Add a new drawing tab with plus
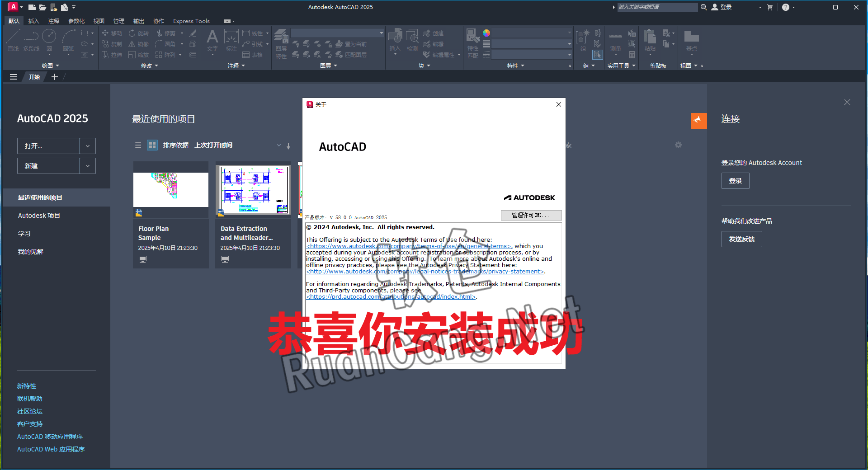The height and width of the screenshot is (470, 868). 55,77
